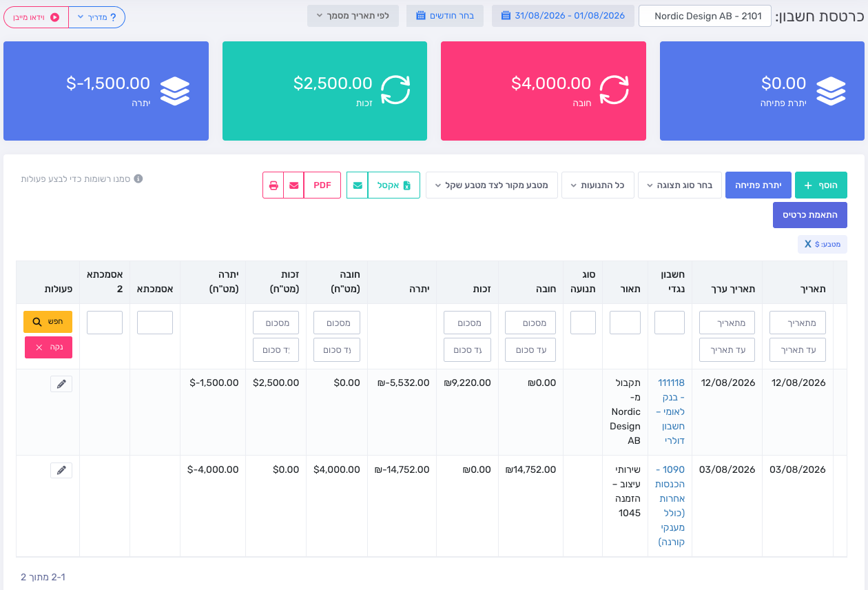Click the date column 'עד תאריך' filter field
868x590 pixels.
(798, 350)
